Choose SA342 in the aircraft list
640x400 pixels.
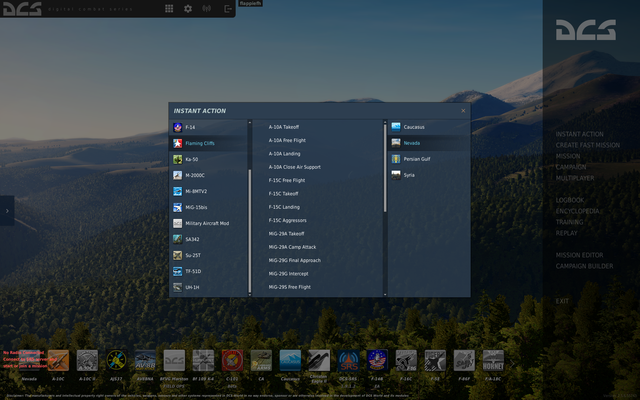click(208, 239)
